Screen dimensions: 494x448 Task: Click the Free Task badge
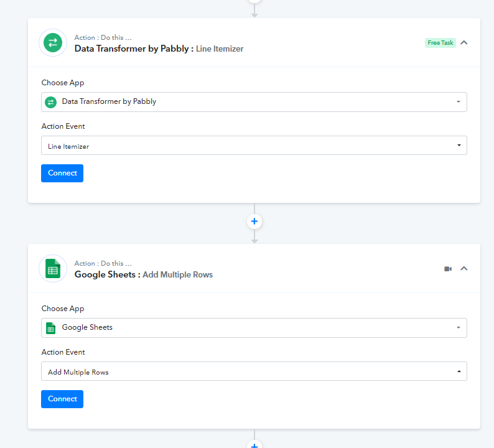pyautogui.click(x=440, y=43)
